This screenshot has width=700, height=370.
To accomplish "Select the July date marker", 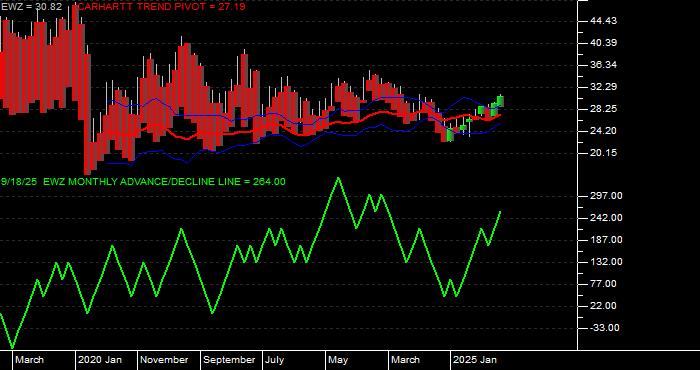I will point(275,360).
